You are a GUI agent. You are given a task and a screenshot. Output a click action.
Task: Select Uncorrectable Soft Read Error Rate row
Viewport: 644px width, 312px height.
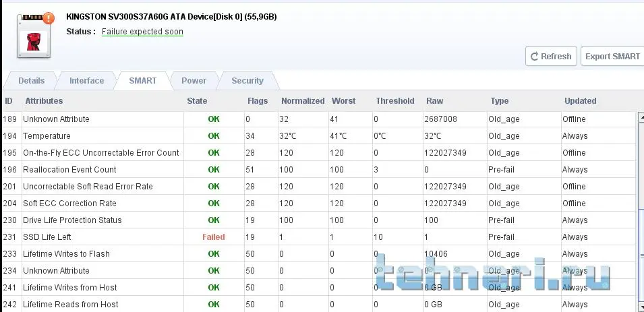tap(319, 187)
